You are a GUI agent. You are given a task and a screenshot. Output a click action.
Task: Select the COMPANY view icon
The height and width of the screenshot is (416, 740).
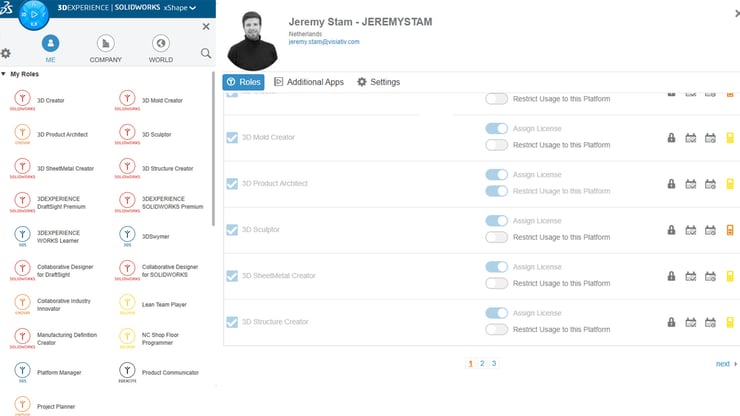pos(105,43)
